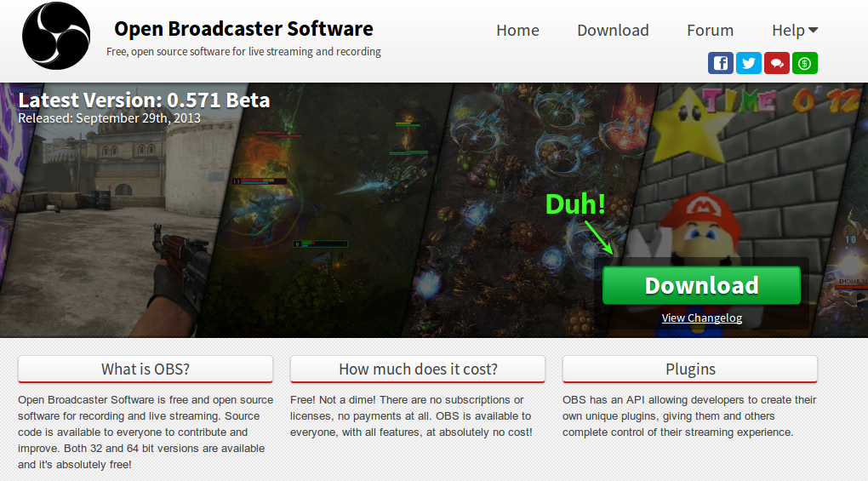Select the What is OBS? heading
This screenshot has height=481, width=868.
click(x=146, y=369)
